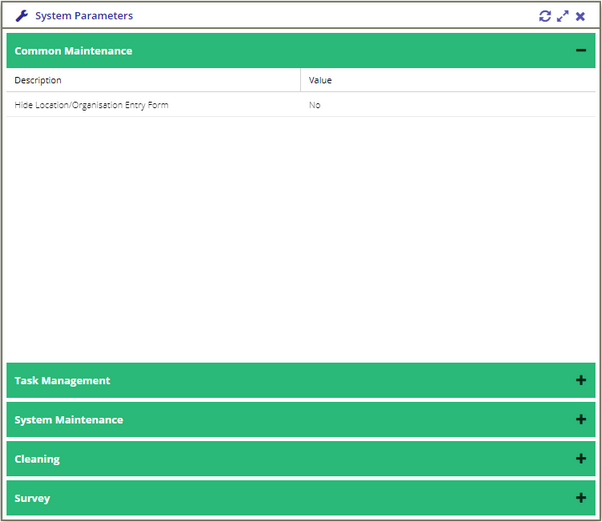The image size is (602, 522).
Task: Expand System Maintenance with plus icon
Action: pos(581,419)
